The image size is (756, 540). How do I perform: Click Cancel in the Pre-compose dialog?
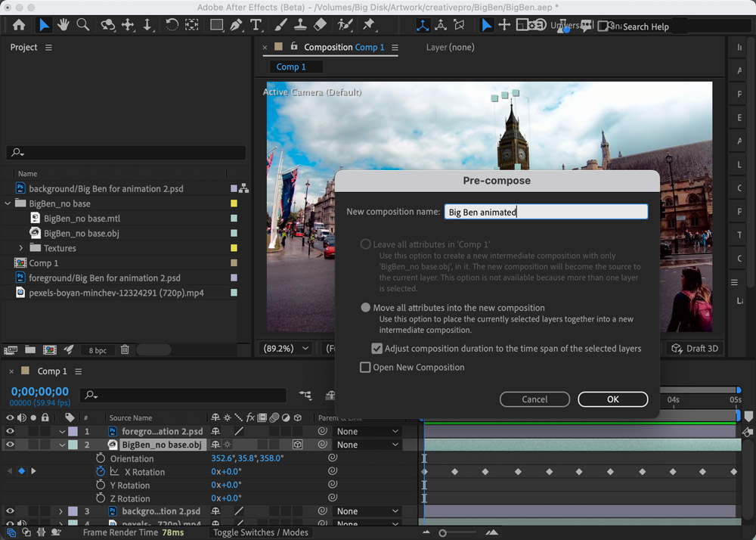click(534, 399)
